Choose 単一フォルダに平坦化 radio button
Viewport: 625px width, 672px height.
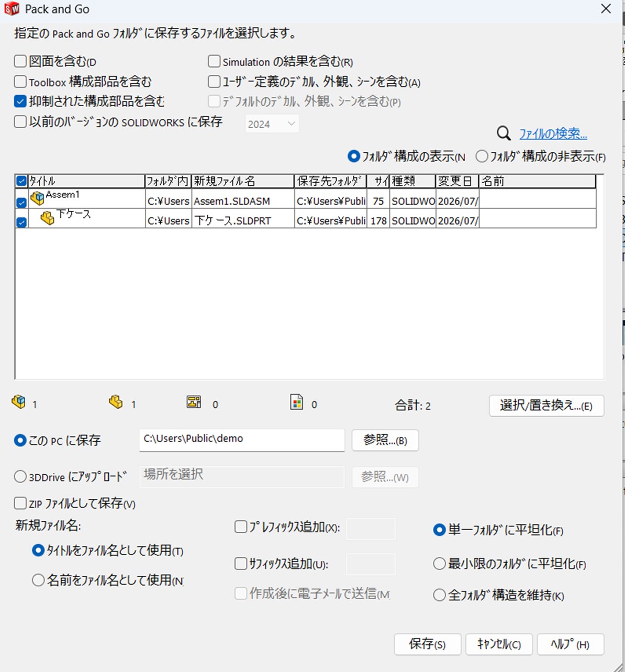click(439, 530)
